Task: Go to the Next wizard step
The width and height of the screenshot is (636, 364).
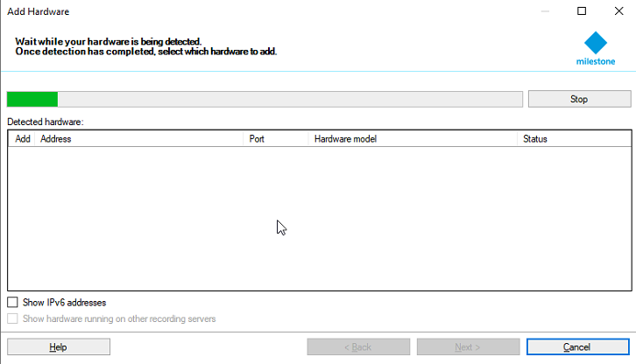Action: (468, 347)
